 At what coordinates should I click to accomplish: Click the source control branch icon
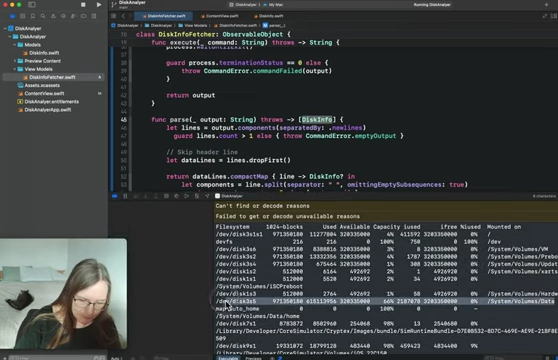coord(114,5)
